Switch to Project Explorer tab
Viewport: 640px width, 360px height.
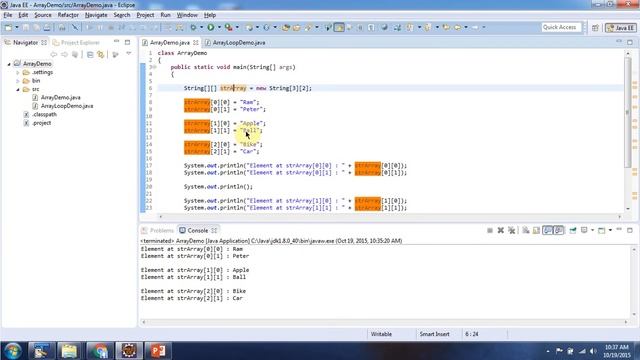coord(76,42)
